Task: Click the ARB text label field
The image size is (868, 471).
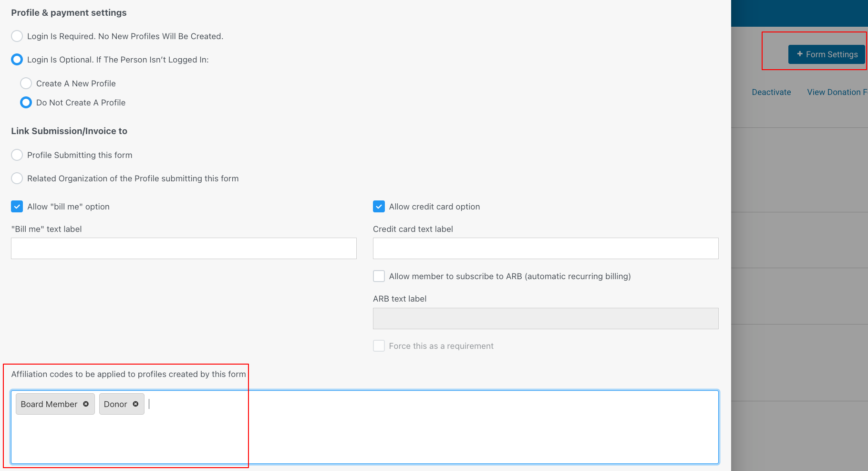Action: tap(546, 318)
